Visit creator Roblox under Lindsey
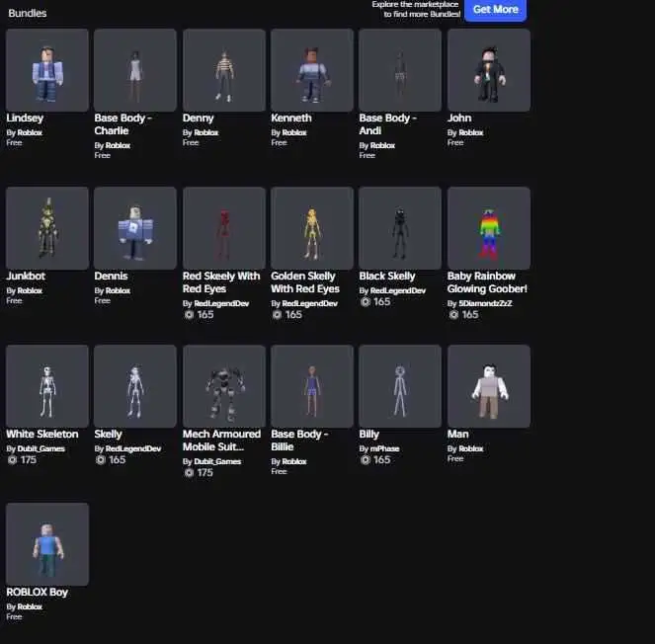This screenshot has height=644, width=655. click(x=30, y=132)
